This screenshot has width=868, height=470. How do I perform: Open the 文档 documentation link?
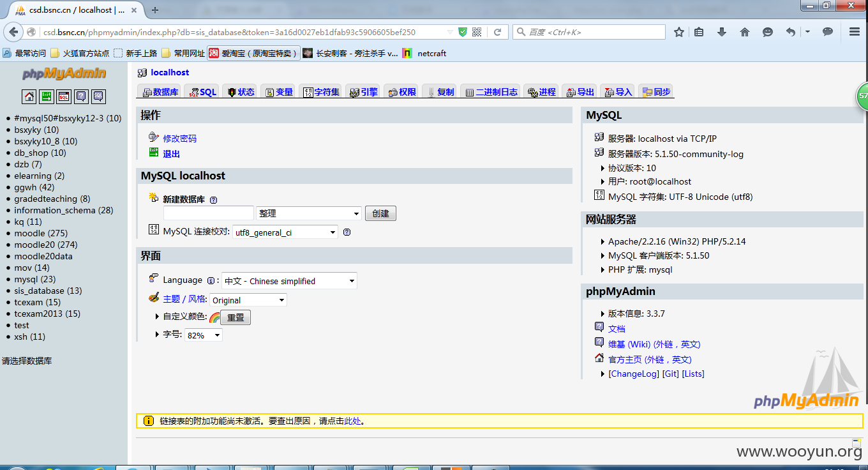click(x=617, y=329)
